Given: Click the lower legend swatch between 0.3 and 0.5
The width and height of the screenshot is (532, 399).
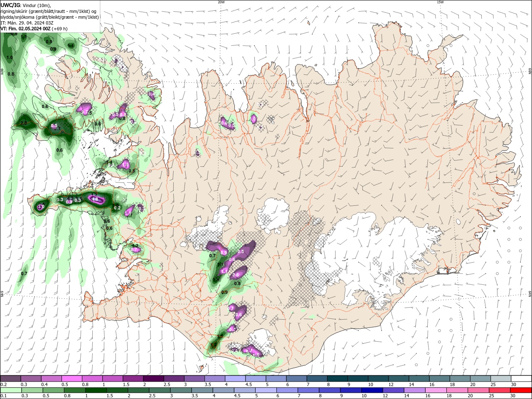Looking at the screenshot, I should 32,390.
